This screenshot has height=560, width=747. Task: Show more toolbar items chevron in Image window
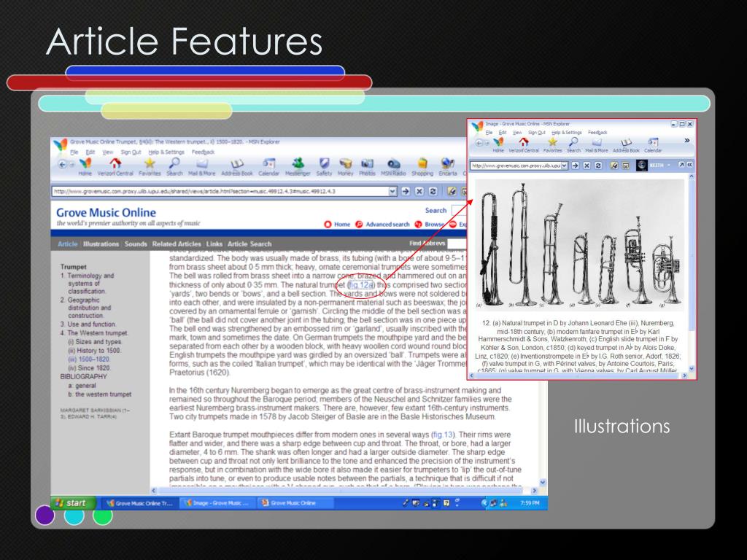click(687, 141)
